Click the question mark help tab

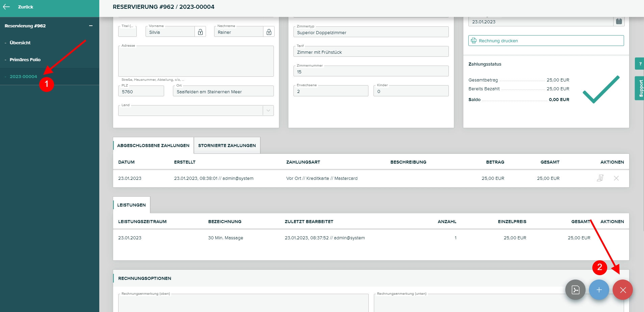tap(640, 64)
